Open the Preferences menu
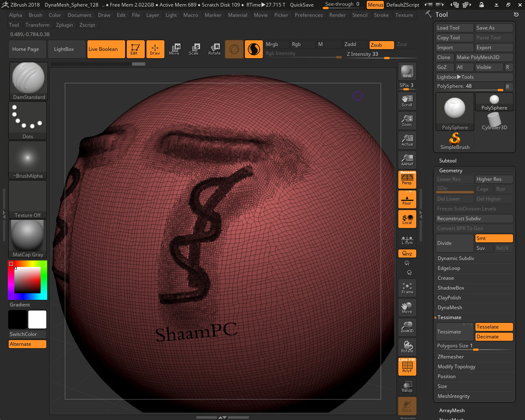 pos(308,15)
